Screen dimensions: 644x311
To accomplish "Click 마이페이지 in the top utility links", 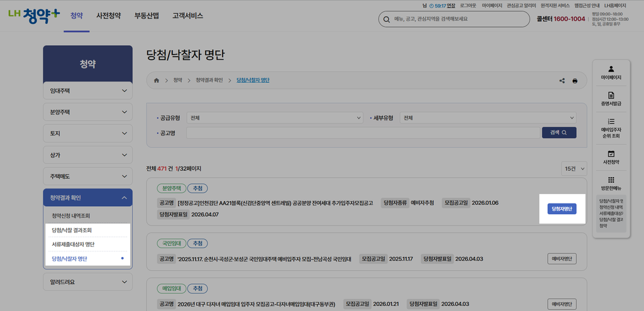I will pyautogui.click(x=492, y=6).
